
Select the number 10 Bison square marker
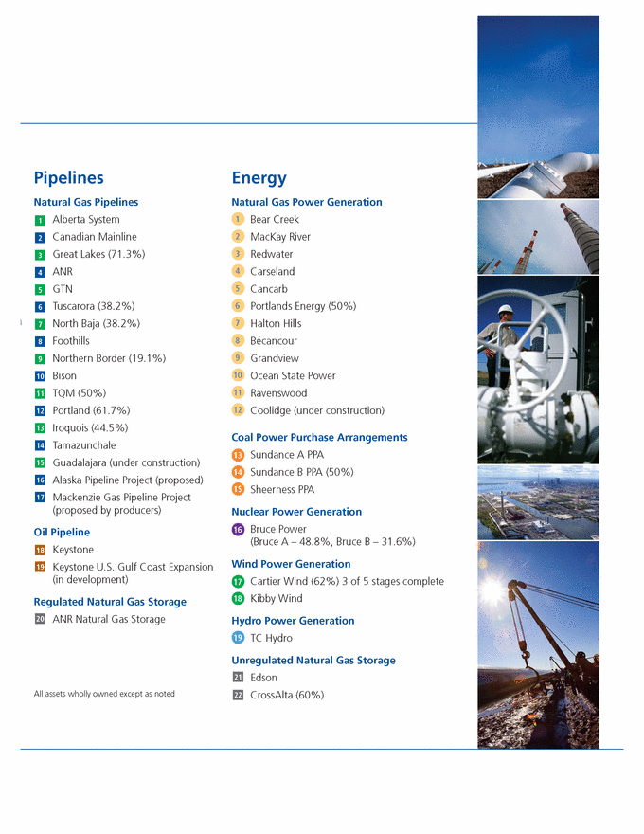coord(40,376)
